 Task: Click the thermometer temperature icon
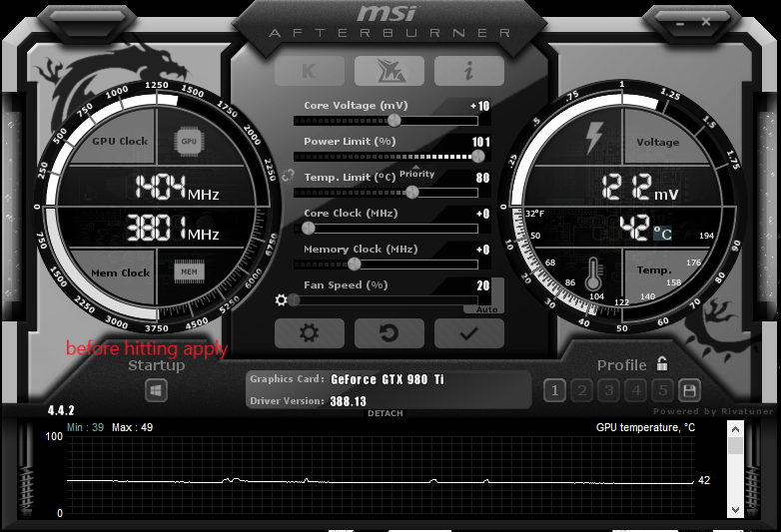(593, 274)
